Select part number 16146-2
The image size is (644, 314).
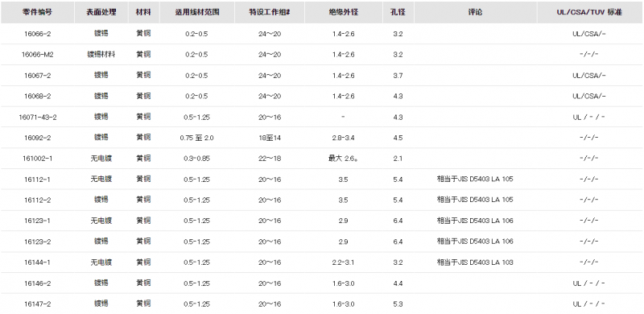point(37,283)
